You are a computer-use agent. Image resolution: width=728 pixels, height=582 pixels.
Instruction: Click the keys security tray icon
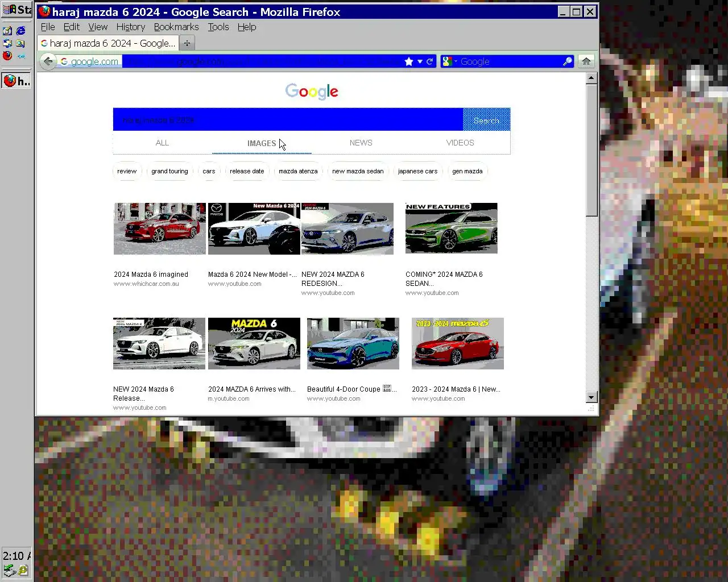(x=23, y=570)
